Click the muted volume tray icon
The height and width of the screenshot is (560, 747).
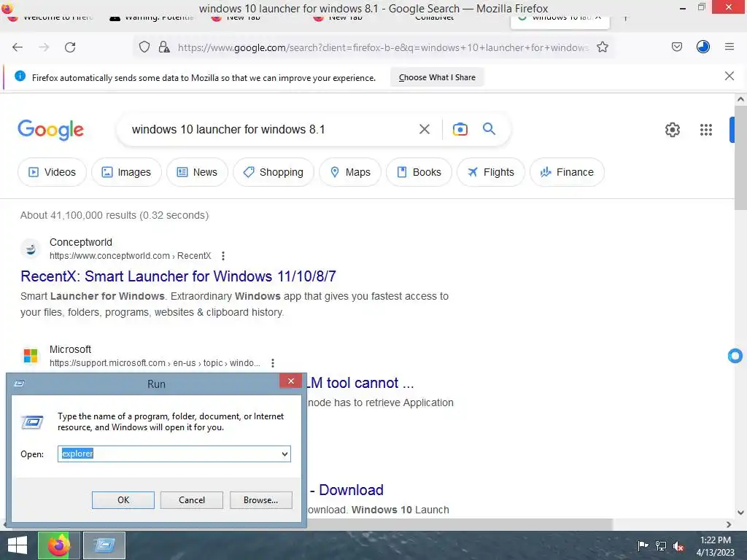click(x=678, y=545)
